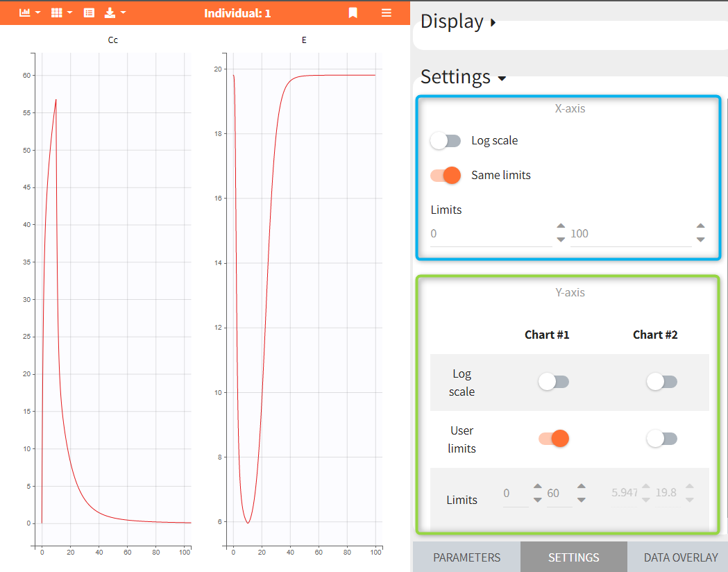728x572 pixels.
Task: Decrease the X-axis lower limit with down arrow
Action: (x=561, y=239)
